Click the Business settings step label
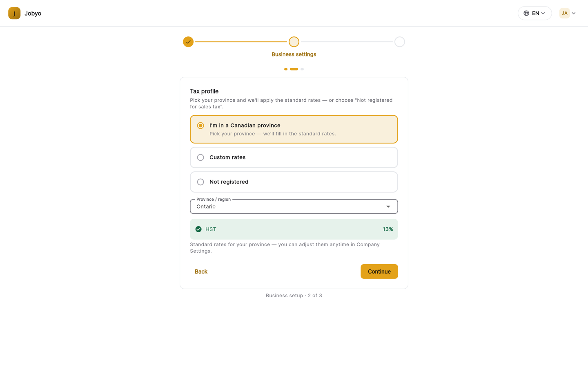This screenshot has height=368, width=588. click(x=294, y=54)
